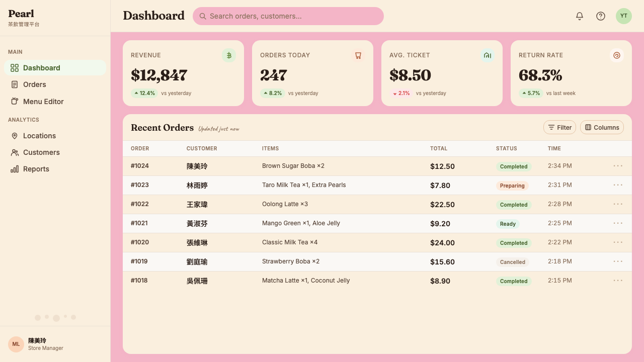Open more actions for order #1020
This screenshot has height=362, width=644.
[618, 242]
